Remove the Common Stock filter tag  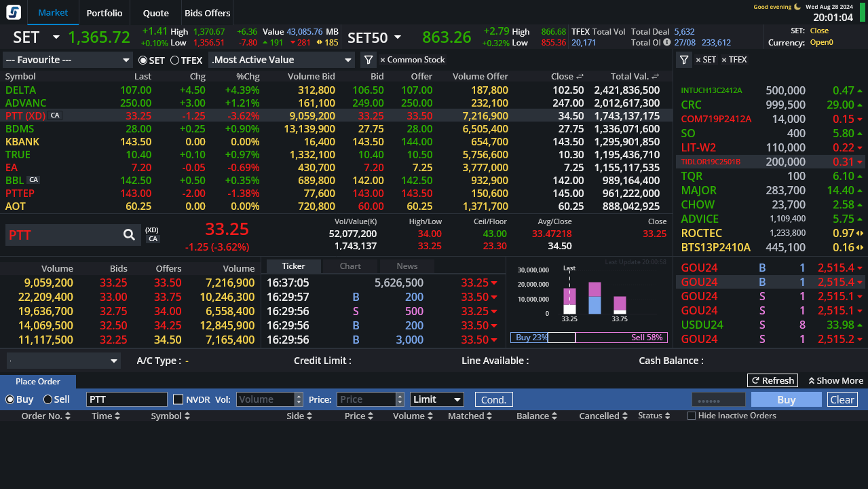pos(383,60)
